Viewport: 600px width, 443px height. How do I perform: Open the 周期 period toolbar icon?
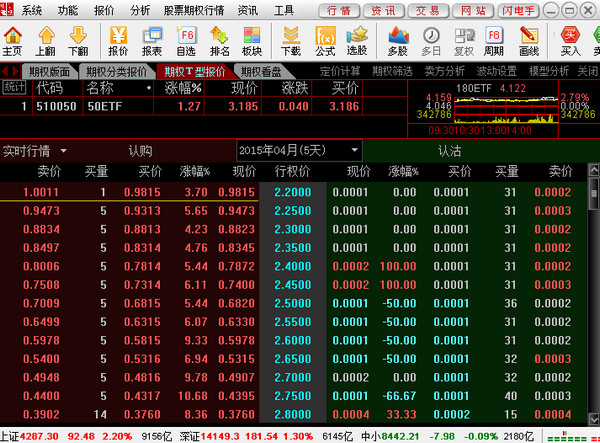point(494,40)
